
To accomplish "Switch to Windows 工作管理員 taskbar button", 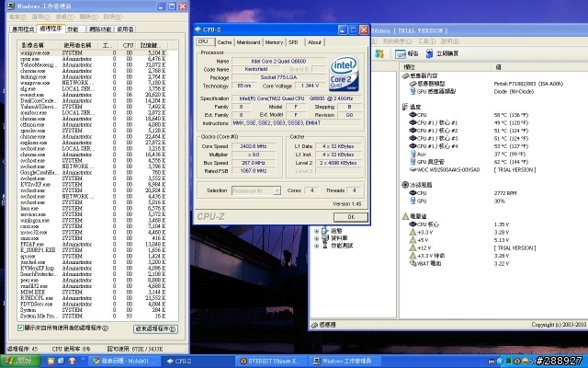I will click(345, 362).
